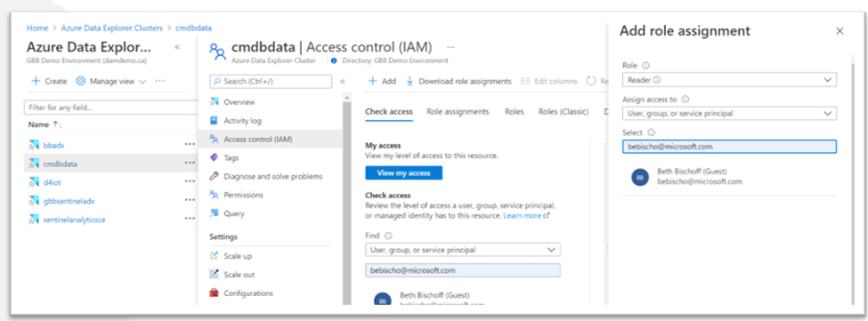Switch to the Role assignments tab
Image resolution: width=868 pixels, height=321 pixels.
(458, 112)
